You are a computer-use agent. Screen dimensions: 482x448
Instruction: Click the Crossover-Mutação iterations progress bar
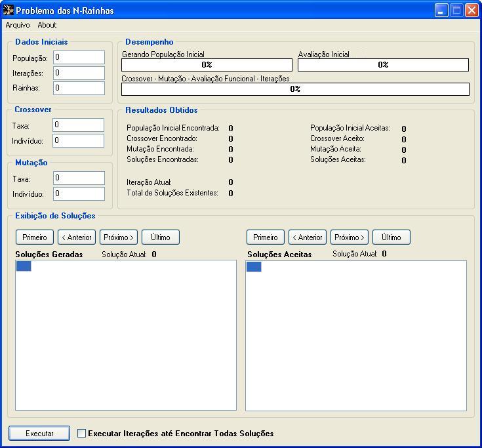(x=295, y=89)
